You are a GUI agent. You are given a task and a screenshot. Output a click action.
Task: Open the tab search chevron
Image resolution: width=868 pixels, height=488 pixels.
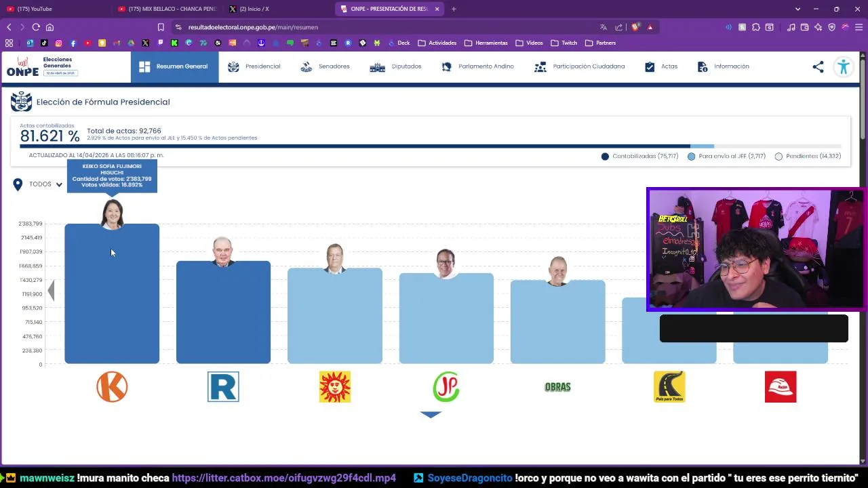[x=797, y=9]
